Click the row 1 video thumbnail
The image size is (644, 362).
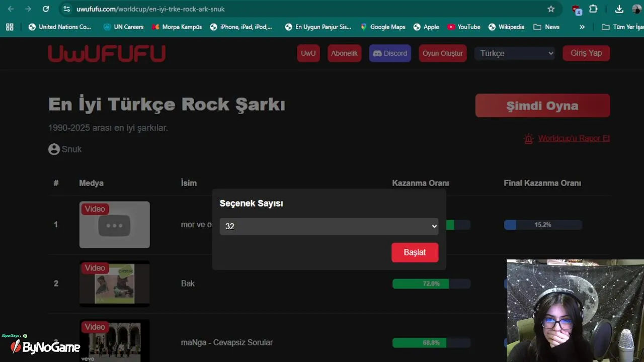pyautogui.click(x=114, y=225)
